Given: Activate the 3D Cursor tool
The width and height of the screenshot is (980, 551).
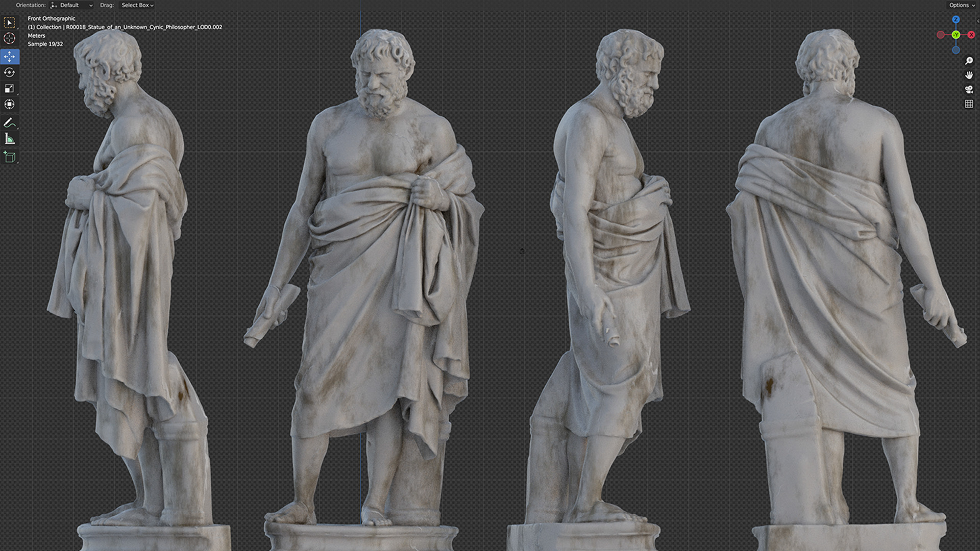Looking at the screenshot, I should 10,38.
